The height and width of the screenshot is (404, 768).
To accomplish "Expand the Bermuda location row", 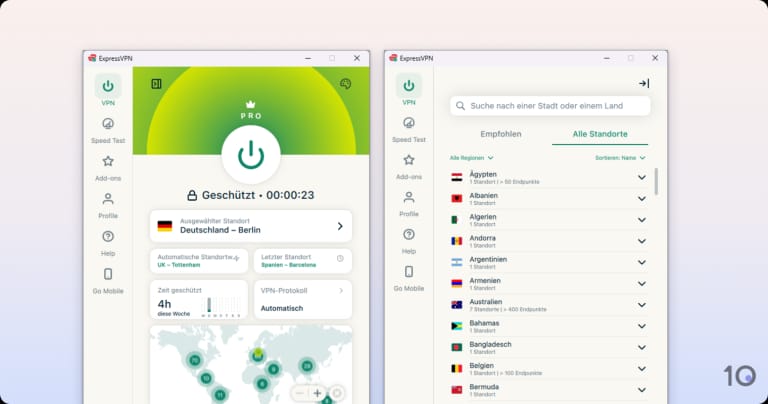I will (x=641, y=390).
